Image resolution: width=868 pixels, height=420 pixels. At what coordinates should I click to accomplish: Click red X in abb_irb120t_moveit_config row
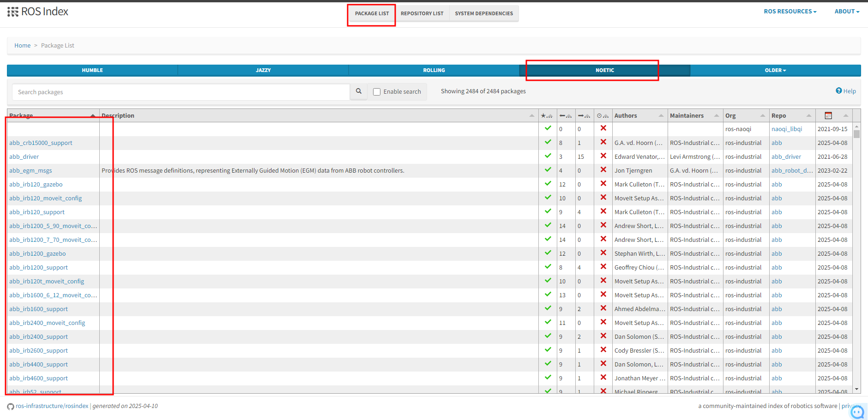pyautogui.click(x=603, y=281)
